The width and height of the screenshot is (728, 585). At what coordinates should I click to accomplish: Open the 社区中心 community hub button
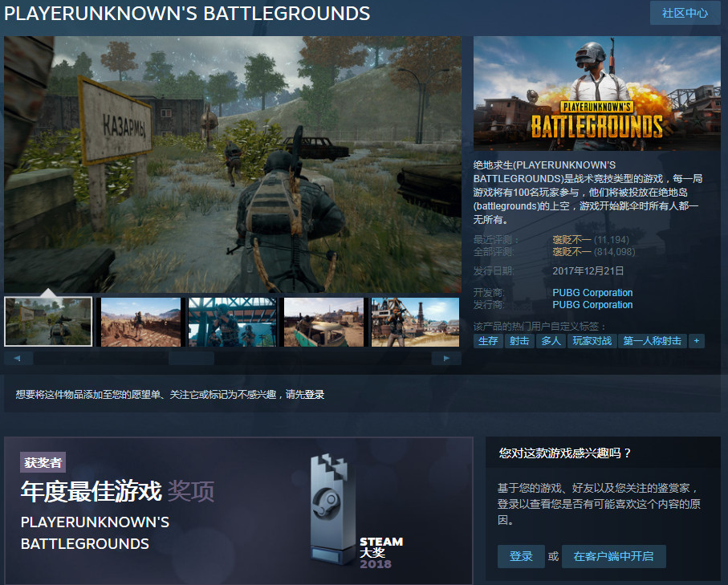tap(685, 13)
